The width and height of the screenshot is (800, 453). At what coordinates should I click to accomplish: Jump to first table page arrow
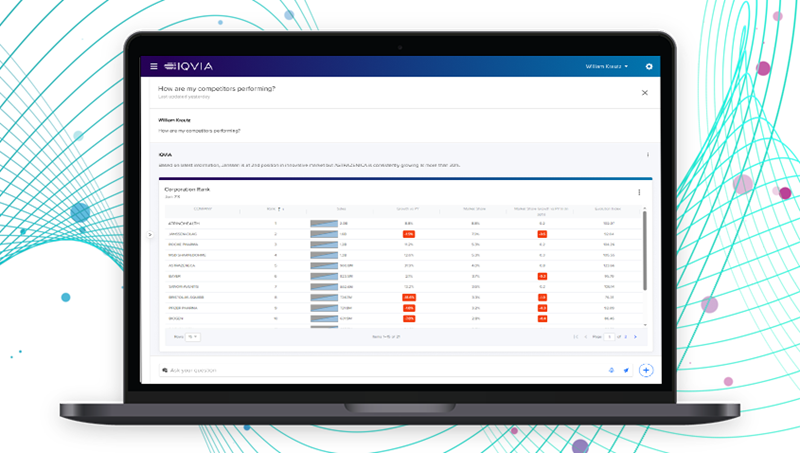coord(576,337)
